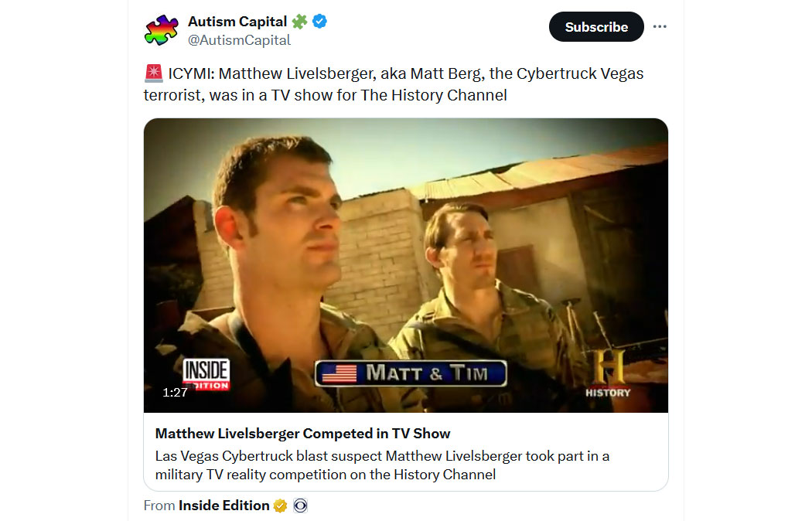812x521 pixels.
Task: Open the three-dot more options menu
Action: [659, 26]
